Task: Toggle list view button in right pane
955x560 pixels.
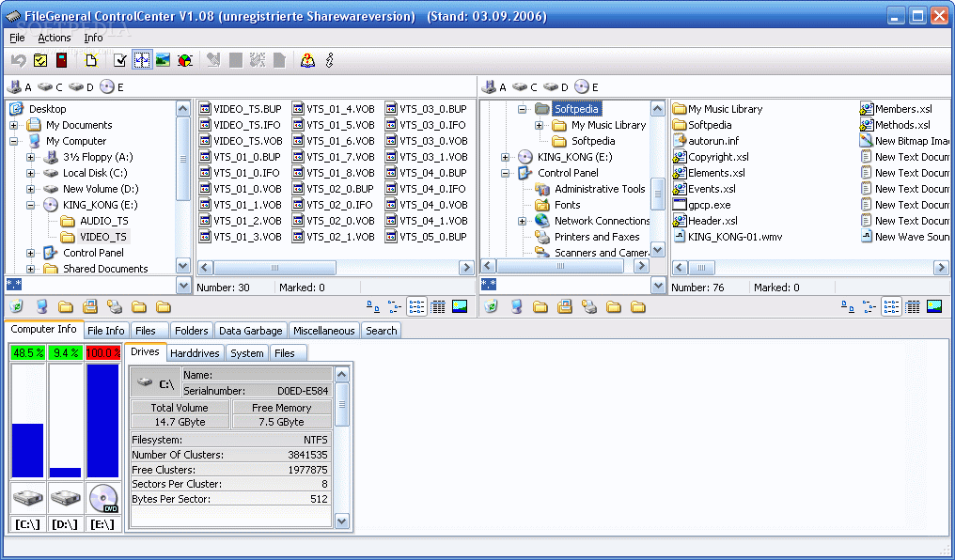Action: pos(891,306)
